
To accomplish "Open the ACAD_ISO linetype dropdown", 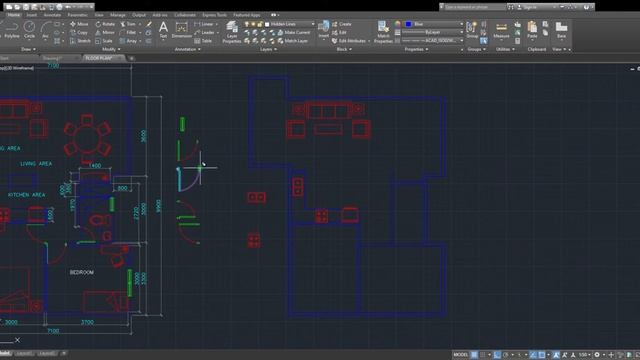I will pyautogui.click(x=433, y=41).
